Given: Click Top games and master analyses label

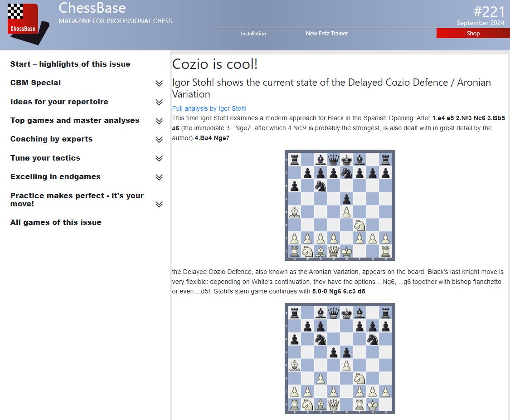Looking at the screenshot, I should click(75, 120).
